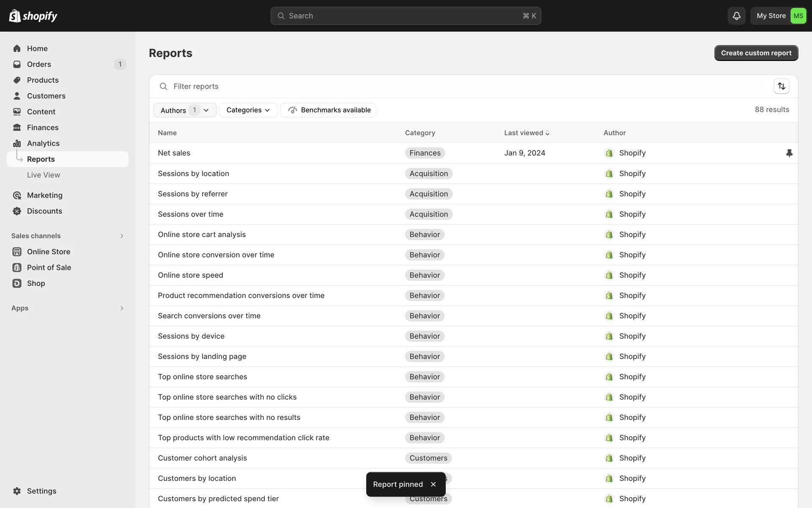This screenshot has height=508, width=812.
Task: Expand the Apps section chevron
Action: click(122, 308)
